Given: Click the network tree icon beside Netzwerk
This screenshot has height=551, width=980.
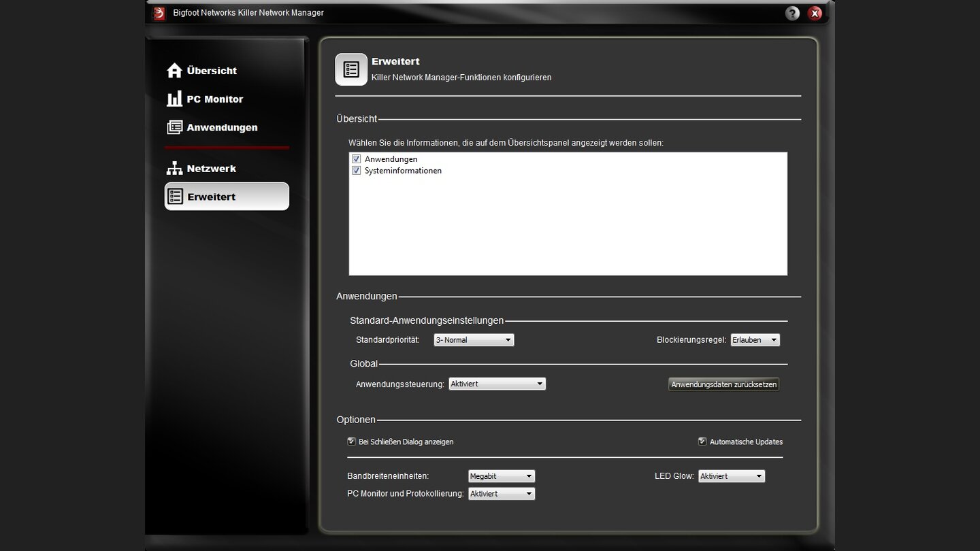Looking at the screenshot, I should tap(175, 168).
